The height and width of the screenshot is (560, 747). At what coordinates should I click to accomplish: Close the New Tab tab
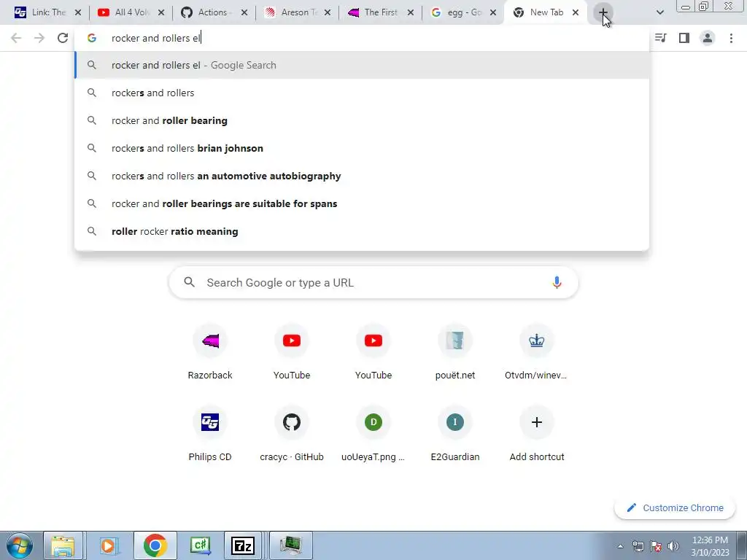[x=576, y=12]
